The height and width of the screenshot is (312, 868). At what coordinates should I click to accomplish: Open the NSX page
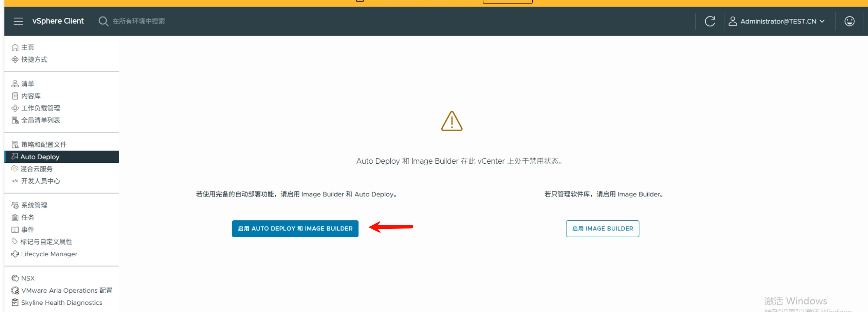coord(28,278)
